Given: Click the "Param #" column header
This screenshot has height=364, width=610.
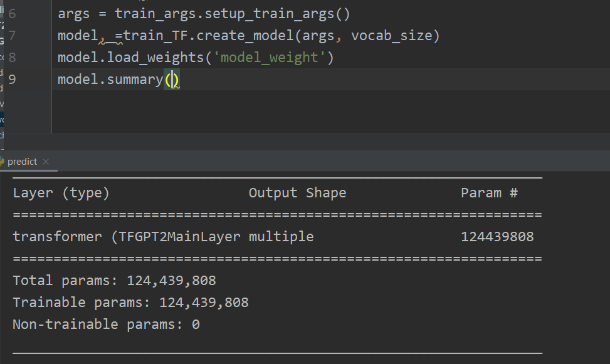Looking at the screenshot, I should pos(490,193).
